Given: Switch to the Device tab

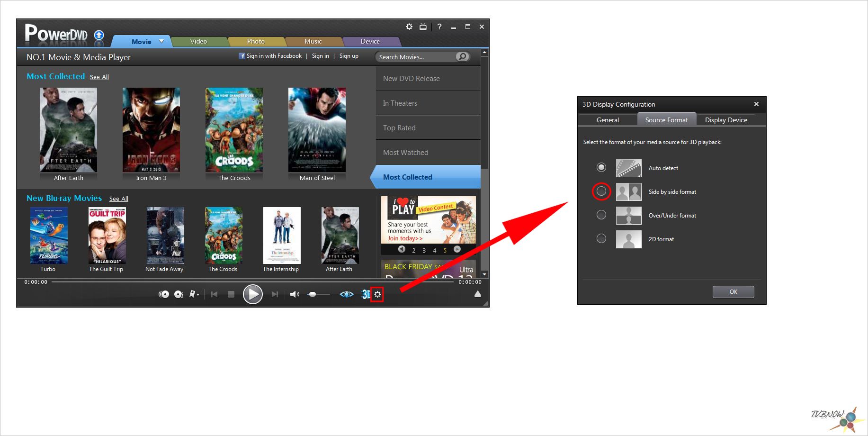Looking at the screenshot, I should [x=370, y=41].
